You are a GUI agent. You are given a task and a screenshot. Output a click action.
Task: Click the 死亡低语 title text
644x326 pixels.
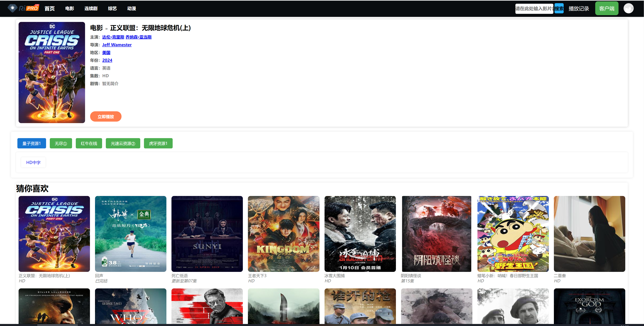(x=180, y=276)
